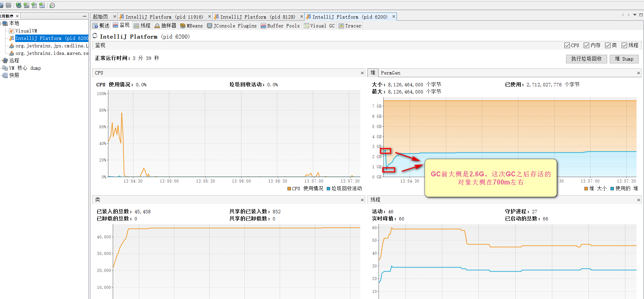The image size is (644, 299).
Task: Click the Visual GC tab icon
Action: (x=306, y=26)
